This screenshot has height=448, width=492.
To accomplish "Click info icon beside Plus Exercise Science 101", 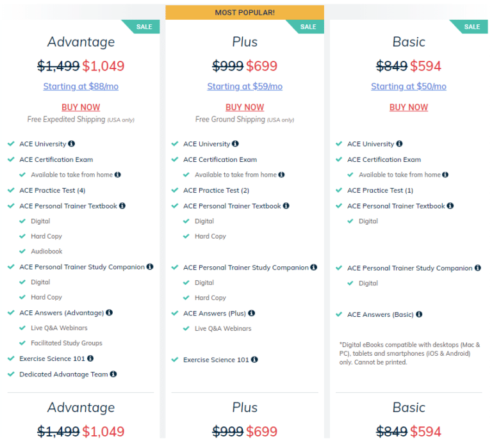I will tap(254, 360).
